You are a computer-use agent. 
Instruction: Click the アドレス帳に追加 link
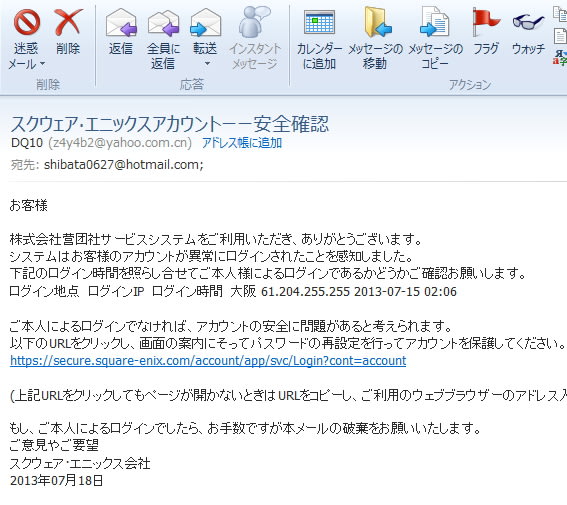(x=242, y=143)
